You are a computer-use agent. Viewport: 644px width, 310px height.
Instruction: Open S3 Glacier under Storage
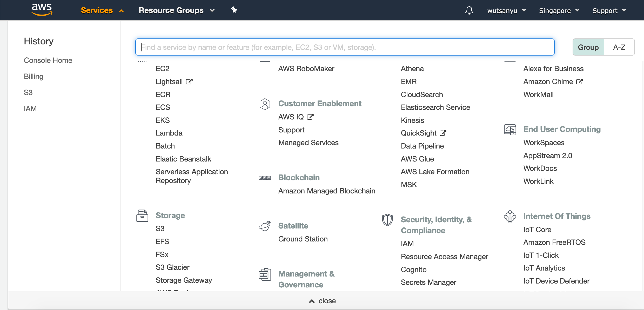coord(173,267)
